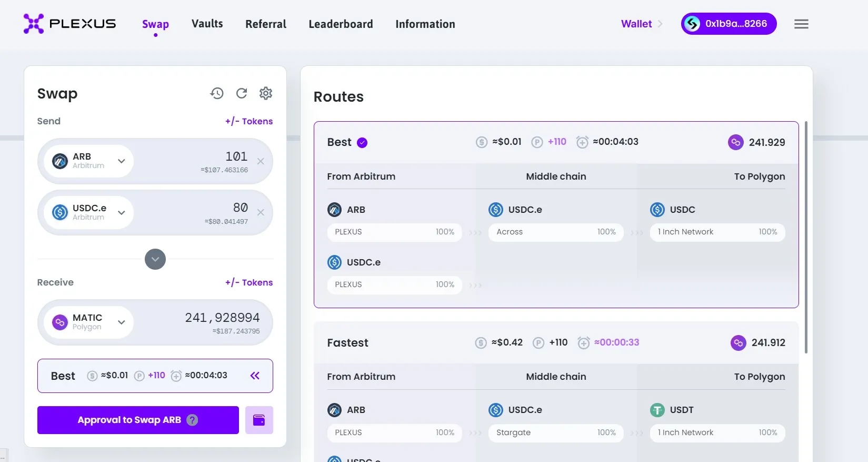Click Fastest route time clock icon

(584, 343)
